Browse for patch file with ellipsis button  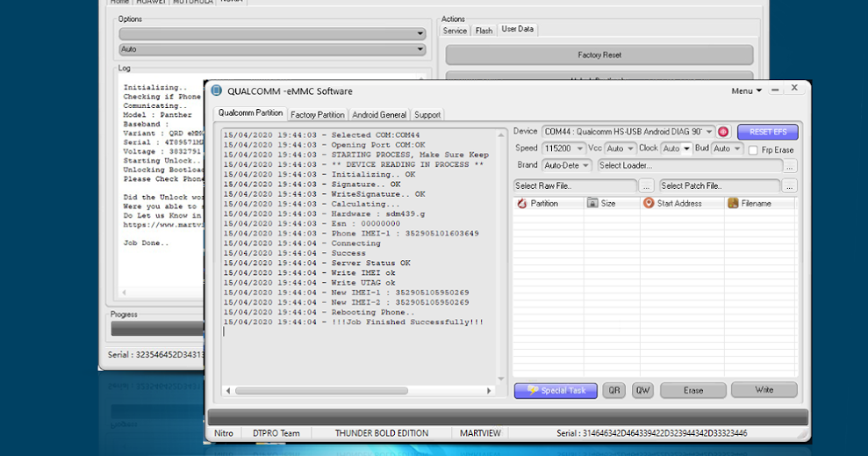(x=790, y=186)
